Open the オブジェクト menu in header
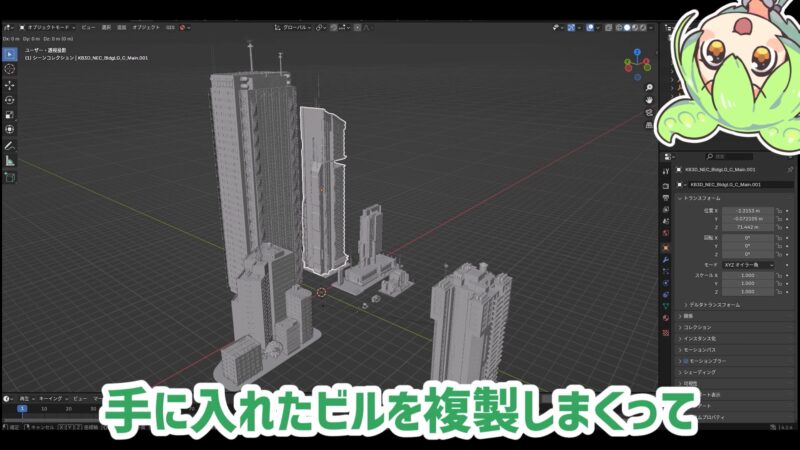 click(x=146, y=27)
